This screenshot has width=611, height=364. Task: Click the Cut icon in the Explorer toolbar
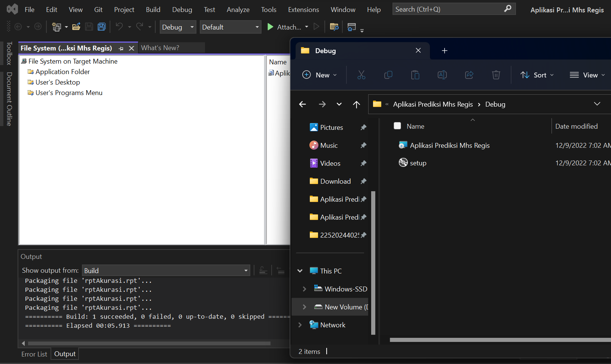click(361, 75)
